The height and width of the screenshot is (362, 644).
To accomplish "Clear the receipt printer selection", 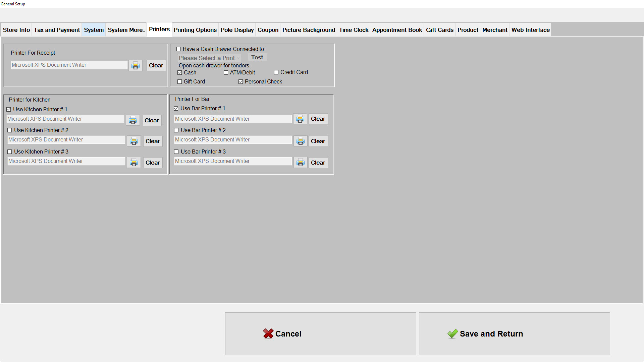I will [x=156, y=65].
